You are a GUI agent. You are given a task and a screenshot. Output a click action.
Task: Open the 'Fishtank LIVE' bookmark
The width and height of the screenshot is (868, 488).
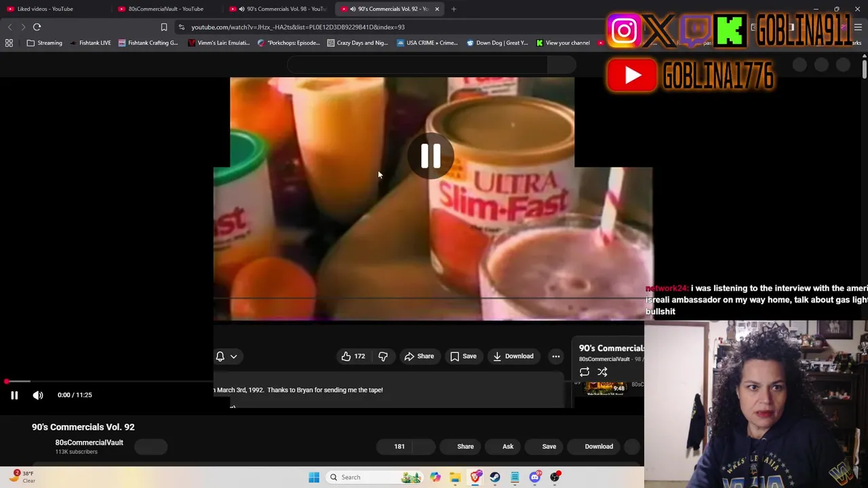point(90,43)
